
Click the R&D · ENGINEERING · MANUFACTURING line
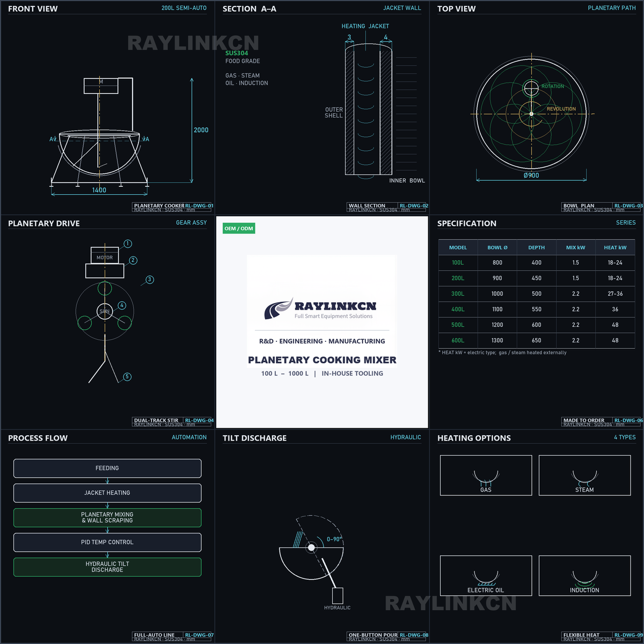pyautogui.click(x=322, y=341)
